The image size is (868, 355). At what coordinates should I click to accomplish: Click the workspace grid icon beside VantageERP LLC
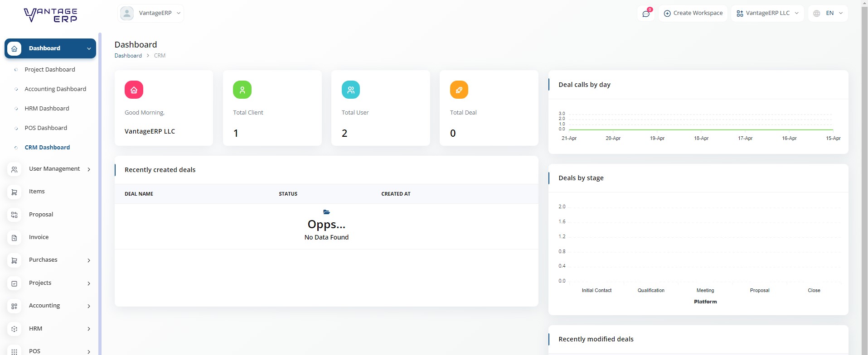click(740, 13)
